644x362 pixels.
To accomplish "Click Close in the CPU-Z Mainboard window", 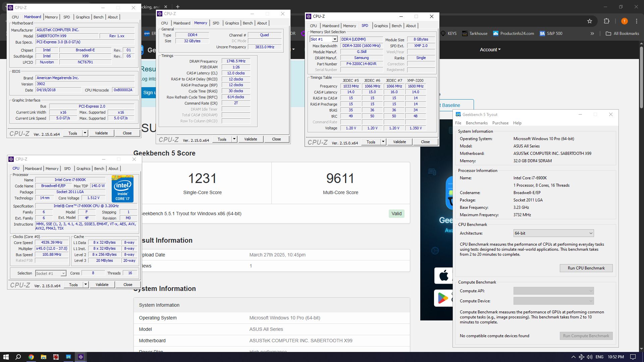I will (x=127, y=133).
